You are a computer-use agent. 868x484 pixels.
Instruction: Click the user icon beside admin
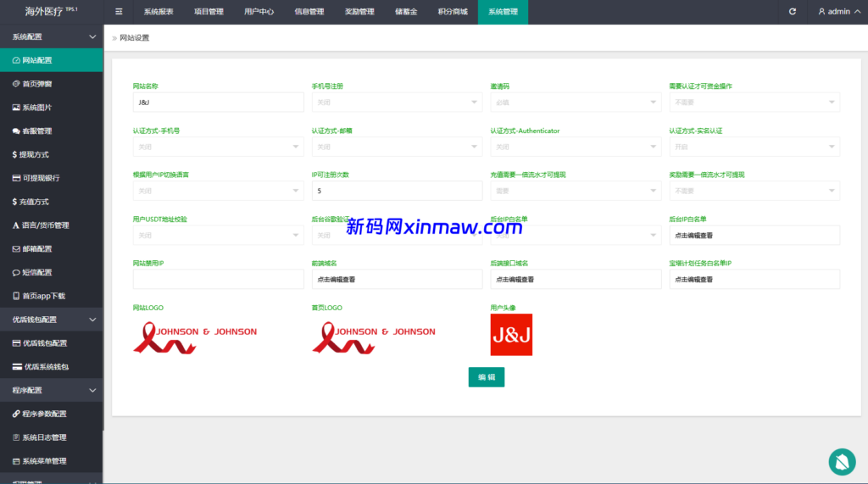click(821, 12)
